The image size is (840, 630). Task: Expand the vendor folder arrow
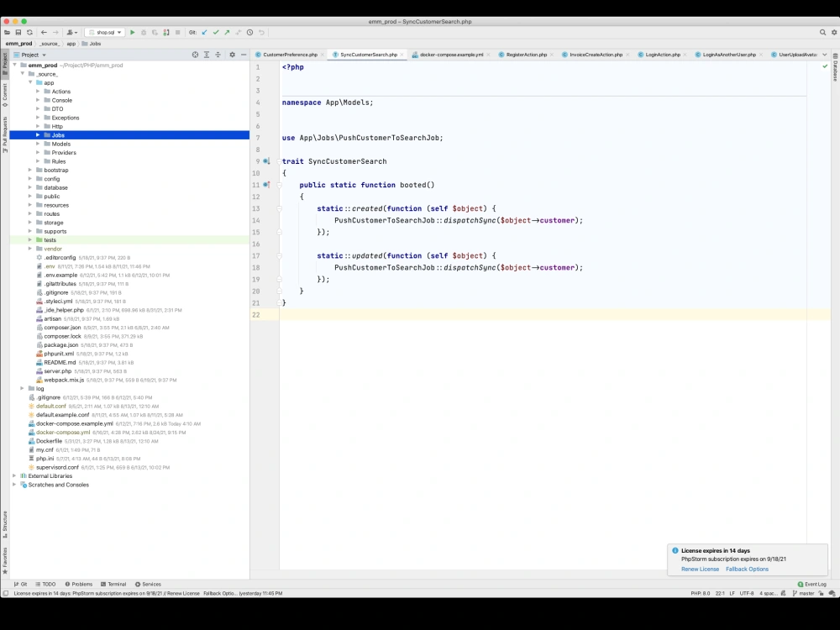(x=30, y=249)
